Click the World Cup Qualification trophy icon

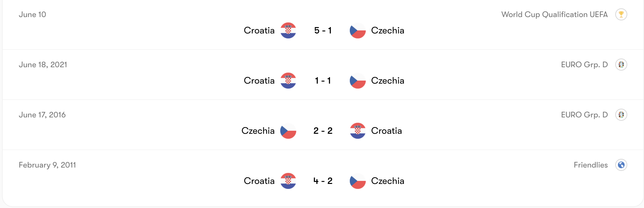point(621,14)
